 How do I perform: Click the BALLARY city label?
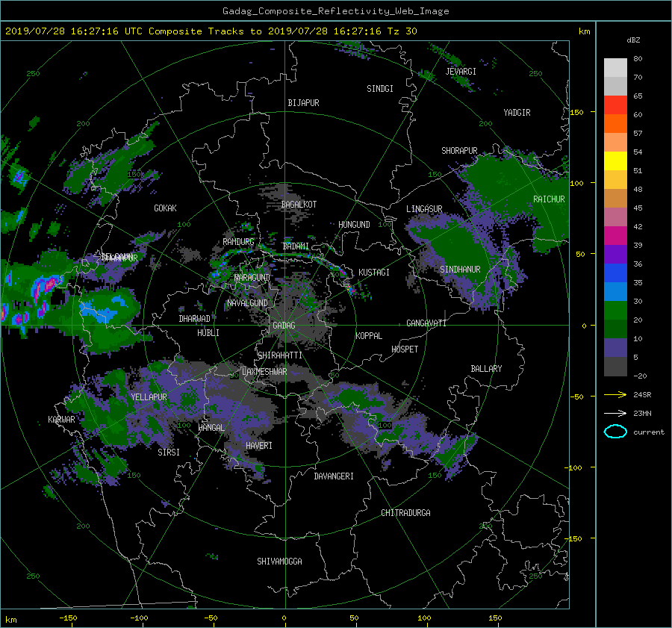486,369
